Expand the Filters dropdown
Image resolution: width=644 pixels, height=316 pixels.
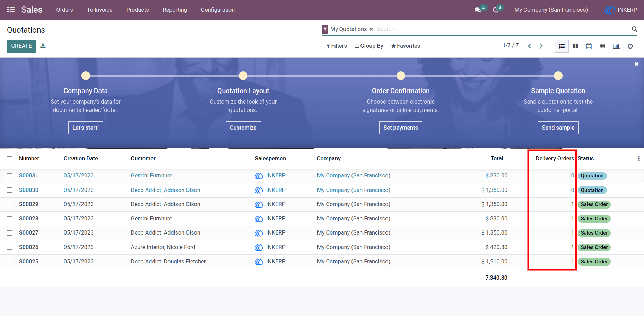[x=337, y=46]
